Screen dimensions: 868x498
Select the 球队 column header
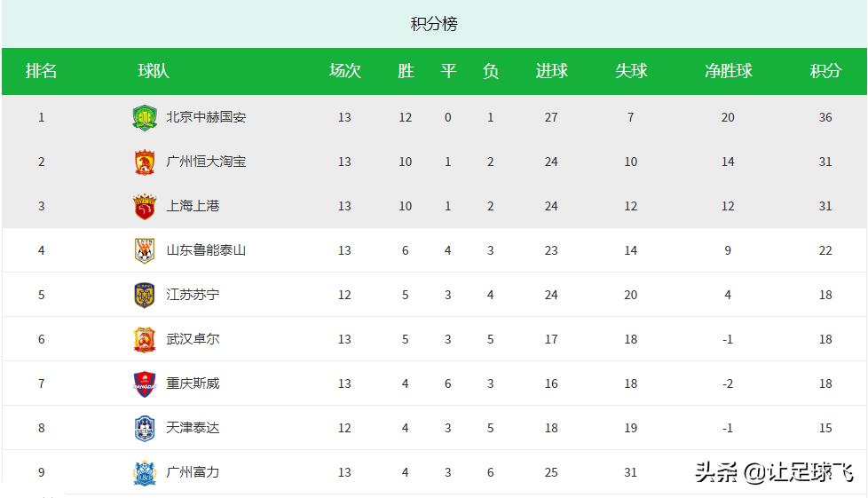154,71
